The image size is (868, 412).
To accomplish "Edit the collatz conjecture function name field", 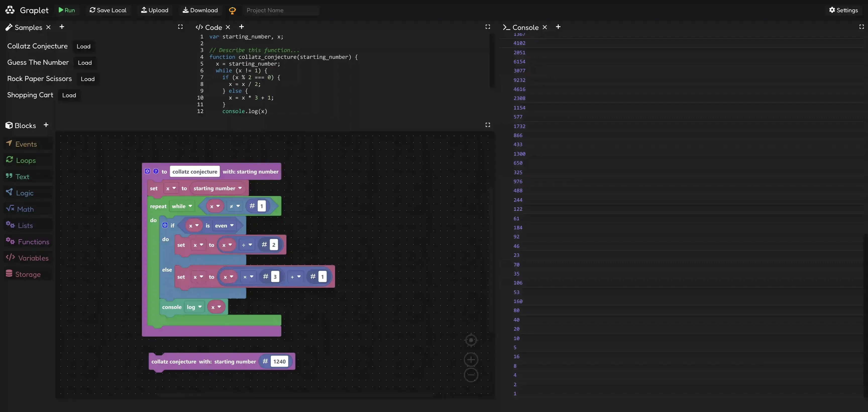I will [x=195, y=172].
